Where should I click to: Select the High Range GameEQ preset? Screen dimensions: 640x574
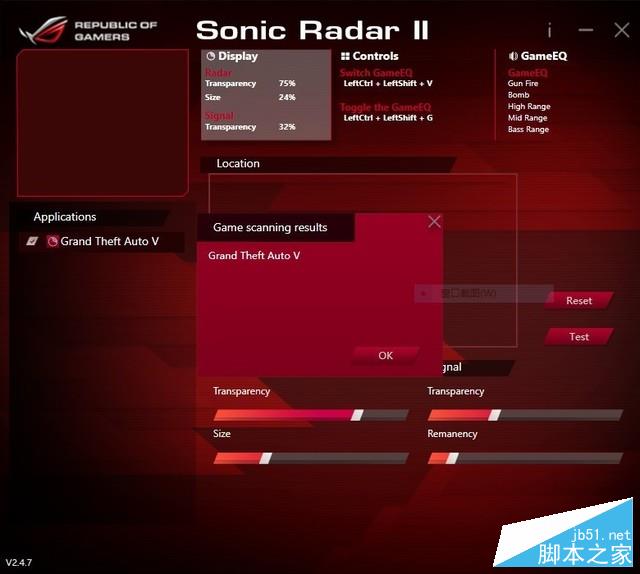click(529, 106)
